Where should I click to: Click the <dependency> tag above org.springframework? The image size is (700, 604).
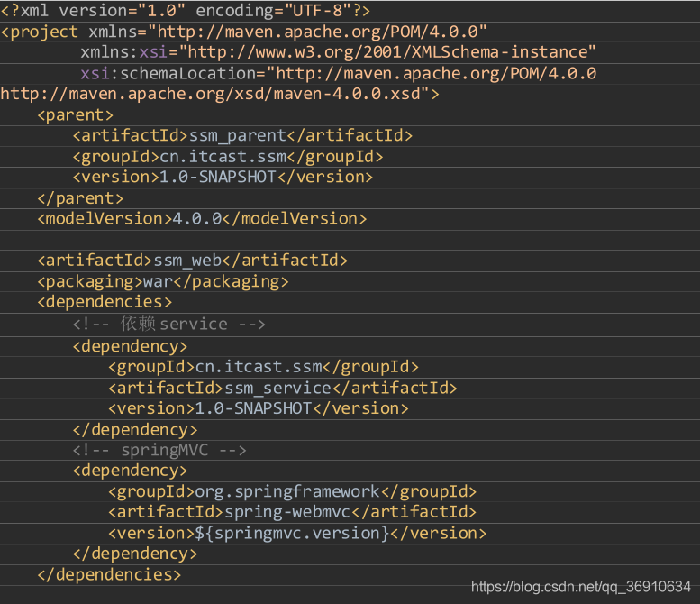coord(130,471)
